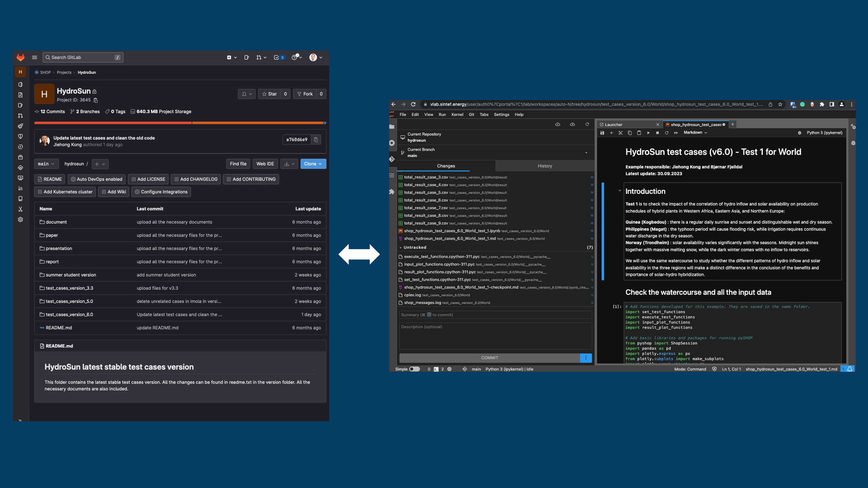Screen dimensions: 868x488
Task: Click inside the commit Summary input field
Action: point(495,314)
